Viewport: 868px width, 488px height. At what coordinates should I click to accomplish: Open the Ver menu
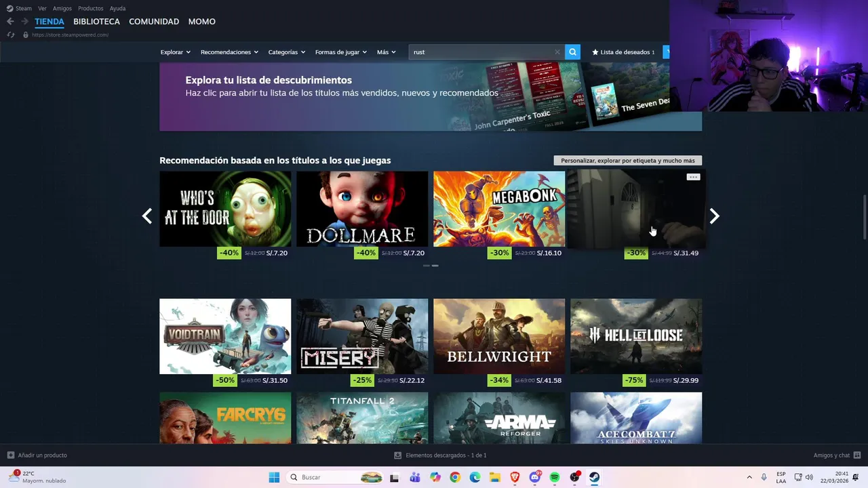[42, 8]
